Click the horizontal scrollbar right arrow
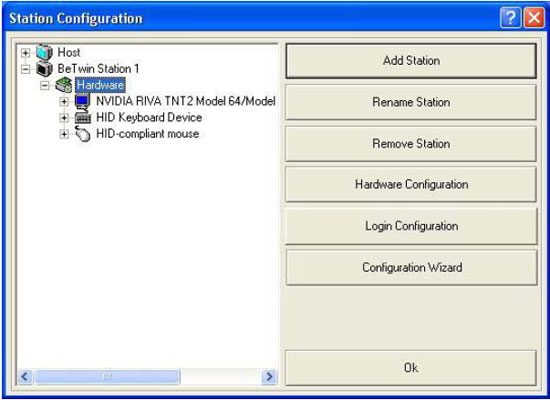The image size is (550, 400). [269, 377]
